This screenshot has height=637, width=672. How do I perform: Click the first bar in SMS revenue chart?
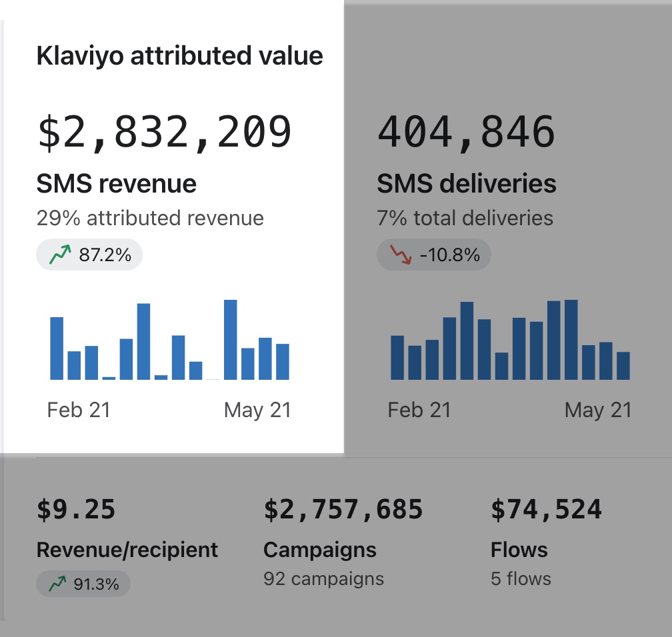(x=57, y=348)
